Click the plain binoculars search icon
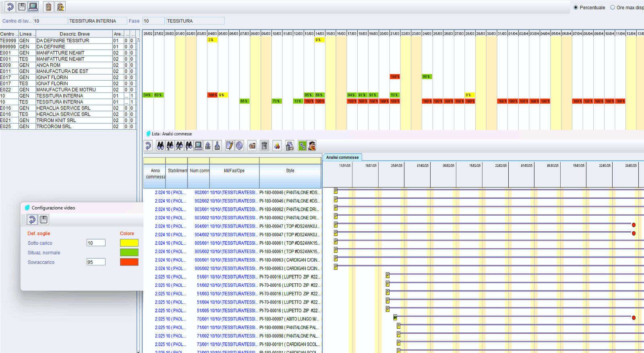Screen dimensions: 644x353 pos(160,146)
